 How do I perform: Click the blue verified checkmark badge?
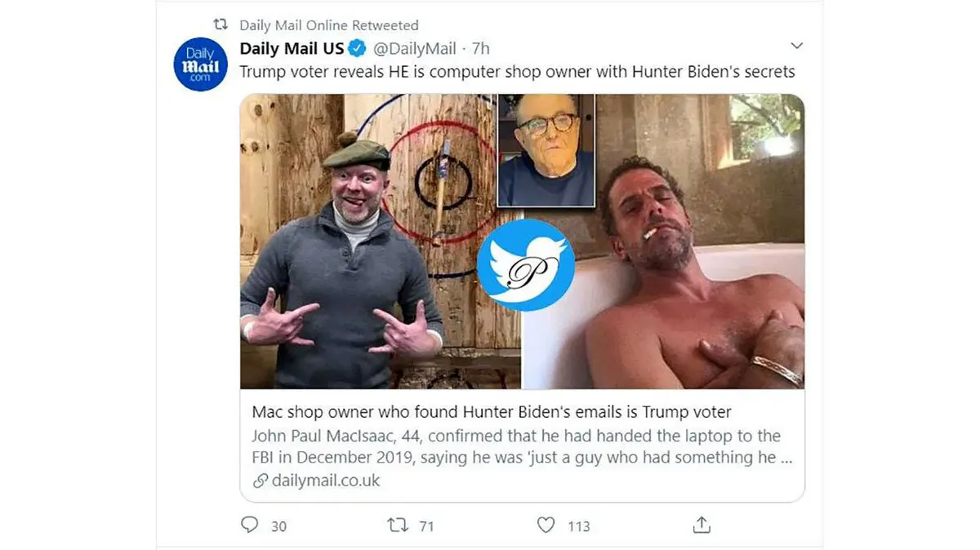point(357,48)
